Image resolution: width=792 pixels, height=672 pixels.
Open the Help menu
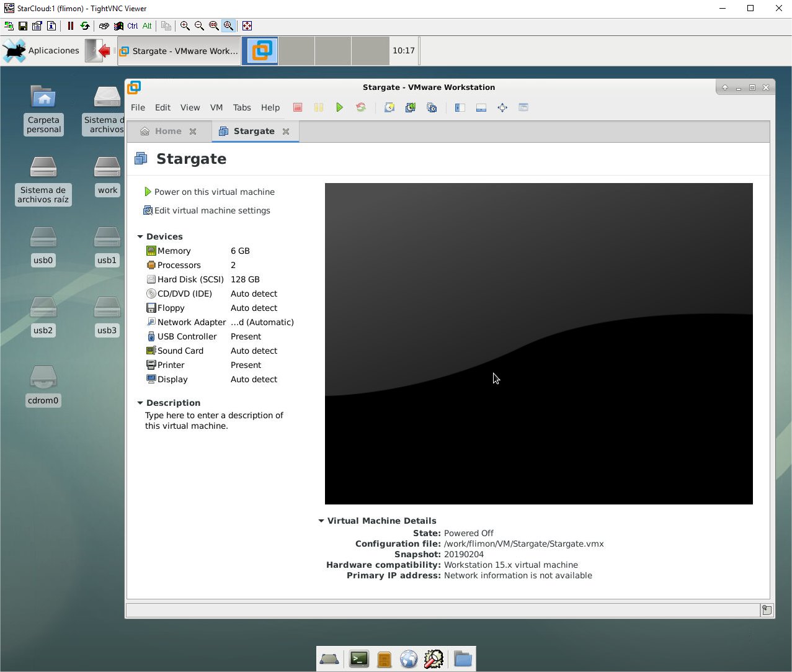coord(270,107)
